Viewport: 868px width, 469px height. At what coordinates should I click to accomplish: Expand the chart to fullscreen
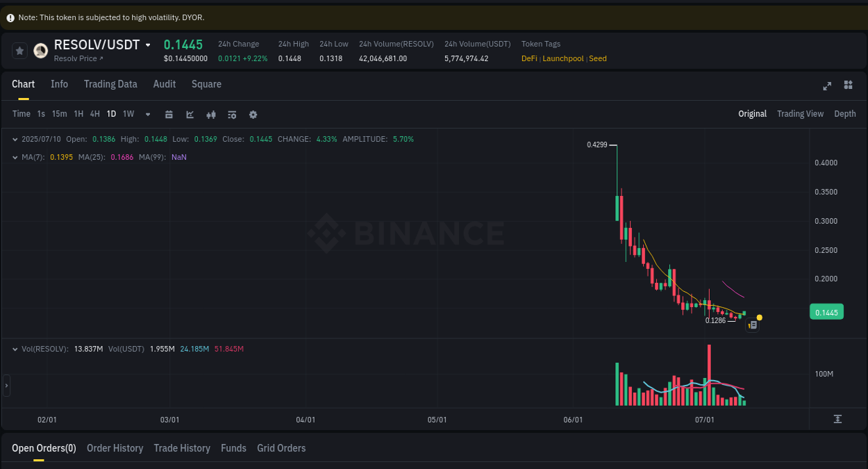[827, 85]
